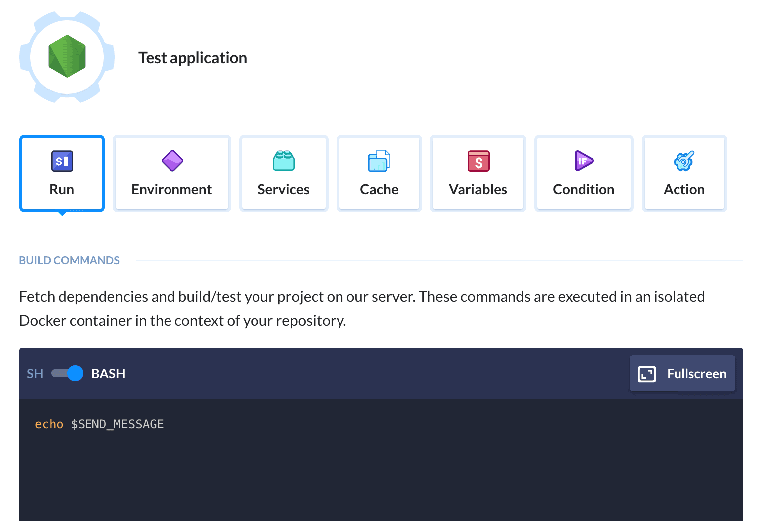Click the blue Action gear icon
The image size is (763, 532).
684,161
